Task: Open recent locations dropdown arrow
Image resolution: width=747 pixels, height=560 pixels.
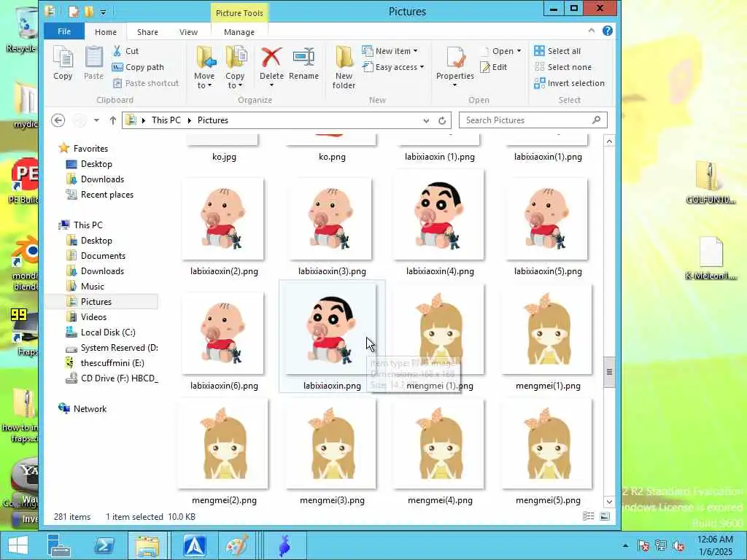Action: pos(96,120)
